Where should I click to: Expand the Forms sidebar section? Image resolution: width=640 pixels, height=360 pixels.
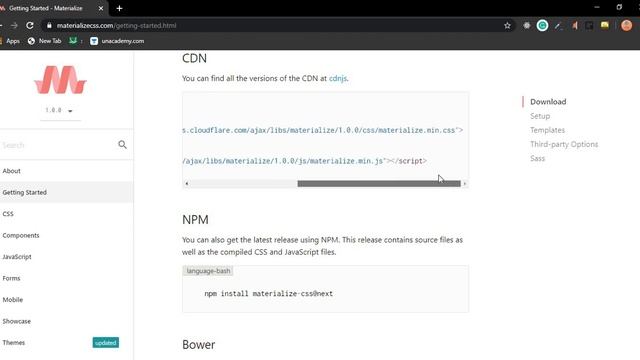point(11,278)
